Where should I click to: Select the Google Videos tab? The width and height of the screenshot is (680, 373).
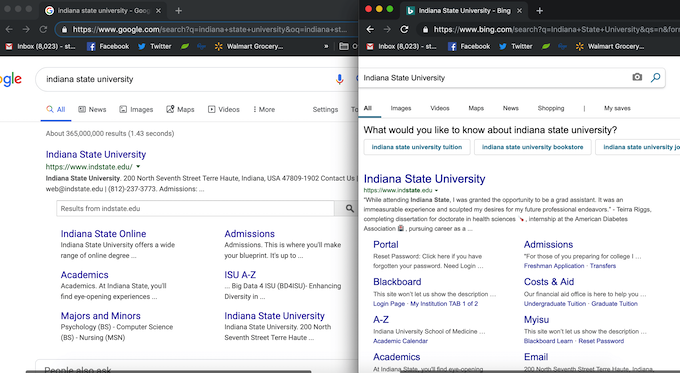224,109
